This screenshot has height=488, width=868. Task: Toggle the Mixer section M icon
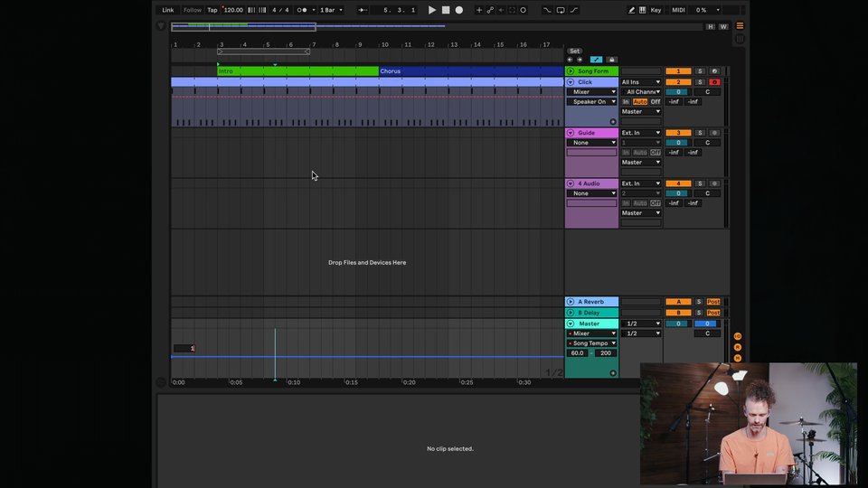pyautogui.click(x=738, y=359)
